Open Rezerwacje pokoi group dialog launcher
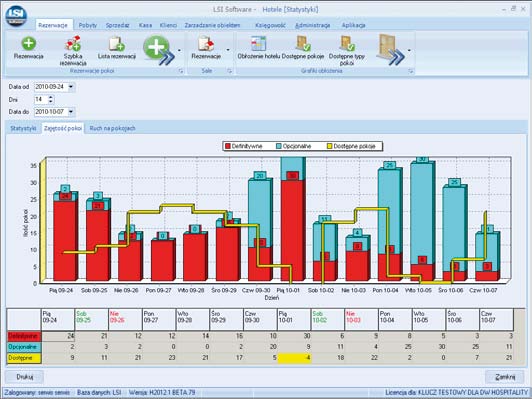Screen dimensions: 532x399 tap(181, 71)
